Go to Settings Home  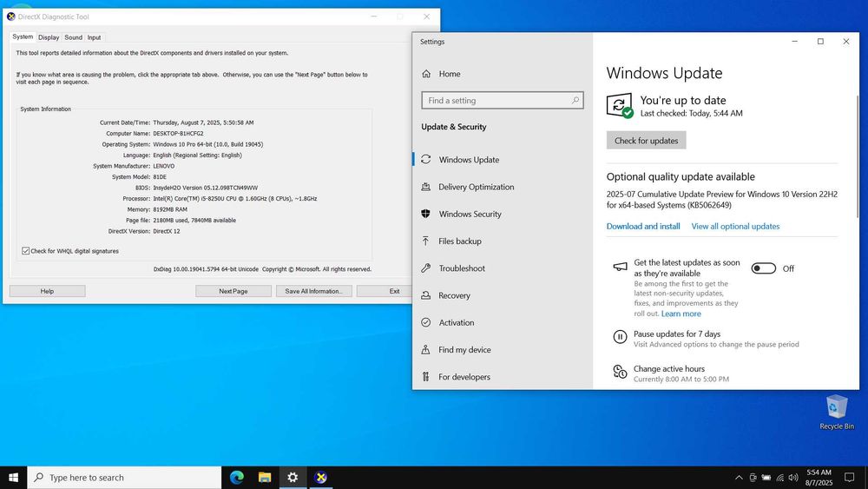click(449, 74)
